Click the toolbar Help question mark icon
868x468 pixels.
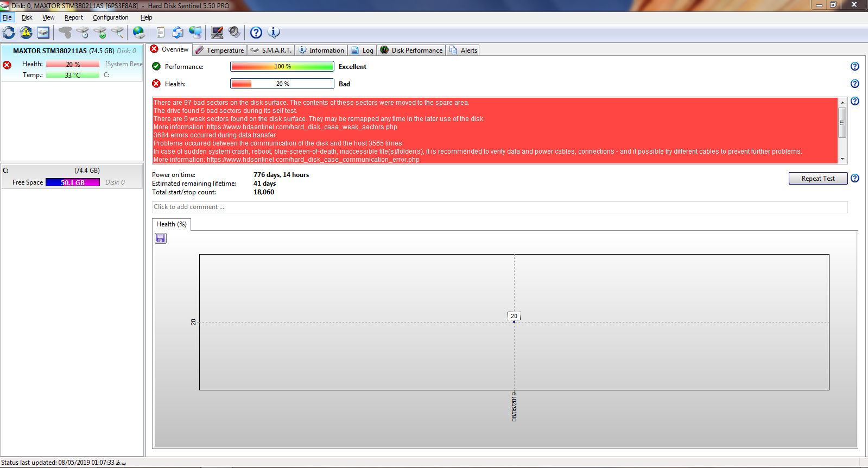pyautogui.click(x=256, y=33)
